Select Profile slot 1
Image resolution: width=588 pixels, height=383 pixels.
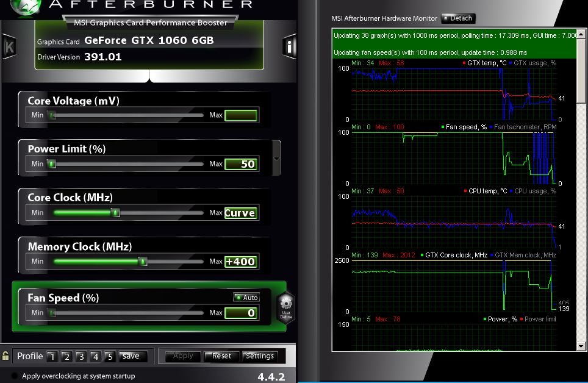pyautogui.click(x=52, y=356)
